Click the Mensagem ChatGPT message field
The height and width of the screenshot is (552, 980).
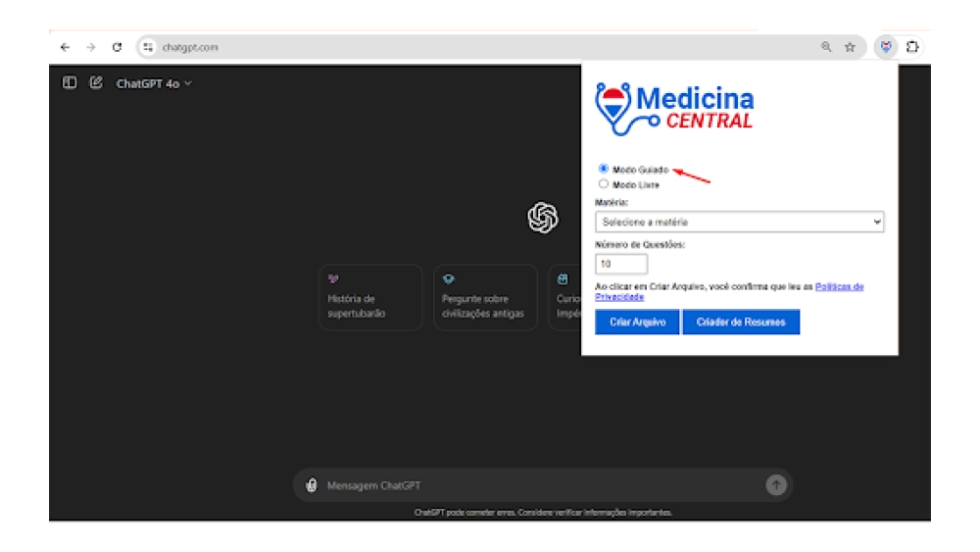coord(543,485)
